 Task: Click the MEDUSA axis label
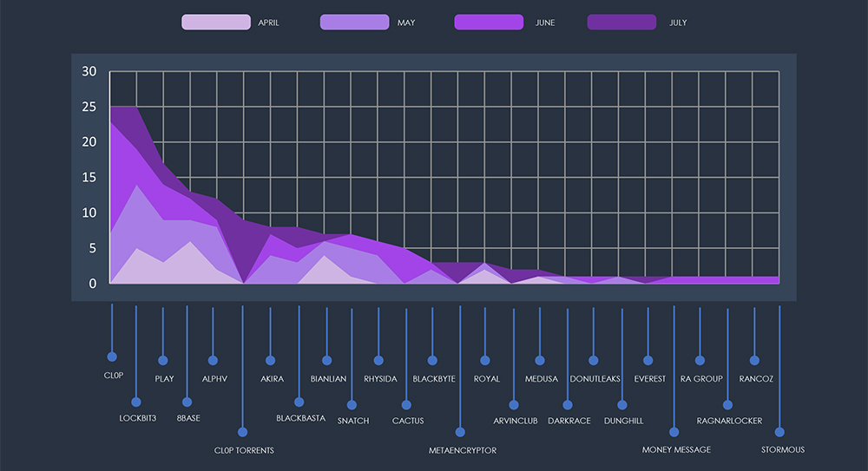(542, 378)
